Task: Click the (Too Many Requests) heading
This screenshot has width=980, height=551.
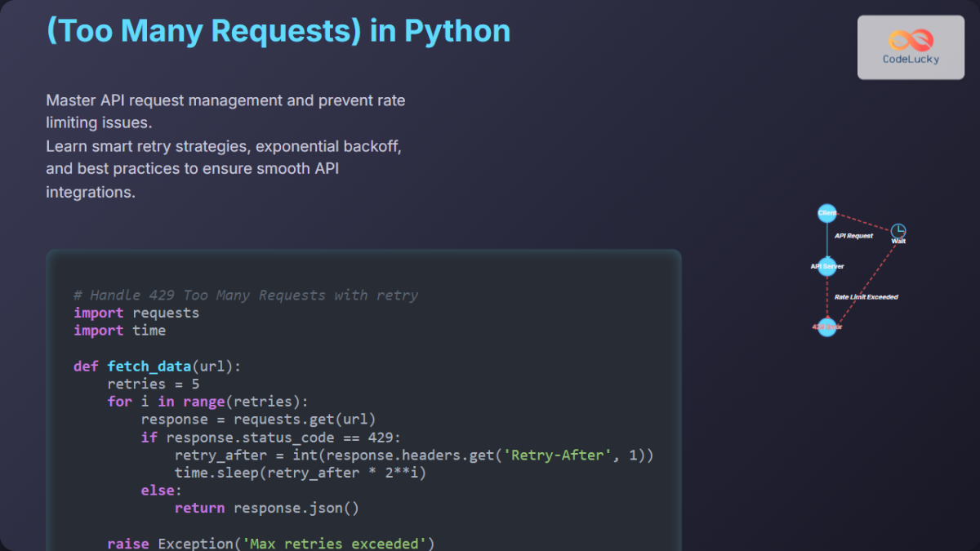Action: coord(278,30)
